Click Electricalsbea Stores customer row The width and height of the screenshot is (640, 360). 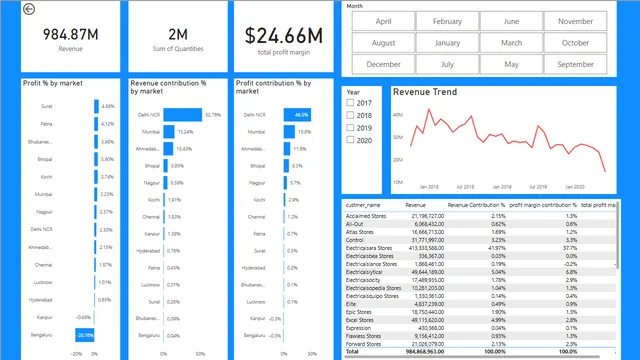[x=480, y=256]
